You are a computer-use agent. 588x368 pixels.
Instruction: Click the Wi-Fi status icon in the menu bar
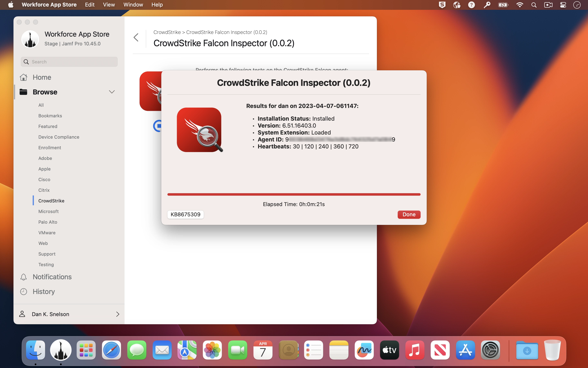coord(519,5)
